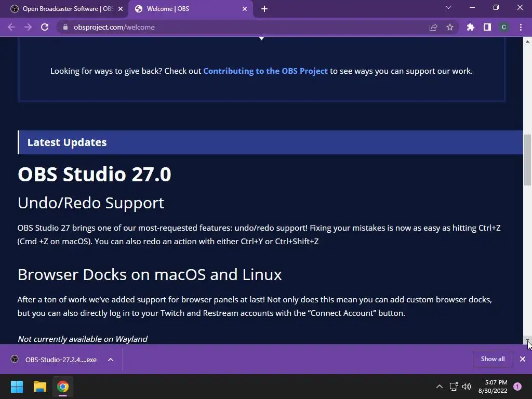
Task: Show hidden system tray icons
Action: [440, 387]
